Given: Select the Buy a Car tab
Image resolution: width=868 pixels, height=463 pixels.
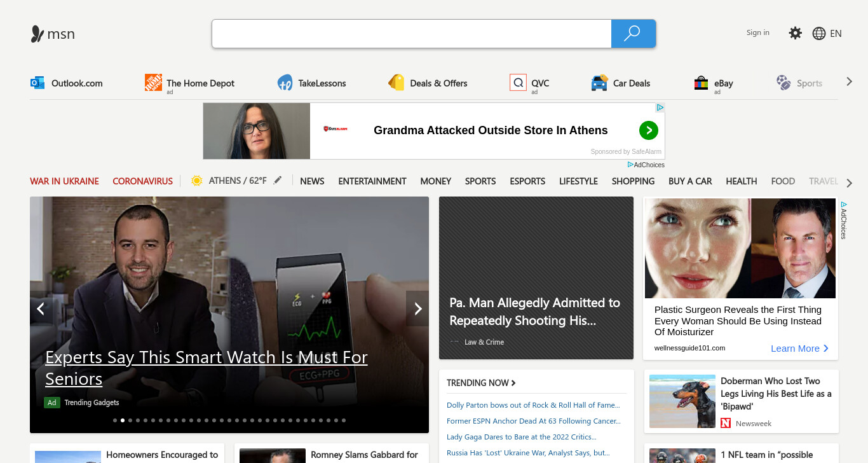Looking at the screenshot, I should [x=690, y=181].
